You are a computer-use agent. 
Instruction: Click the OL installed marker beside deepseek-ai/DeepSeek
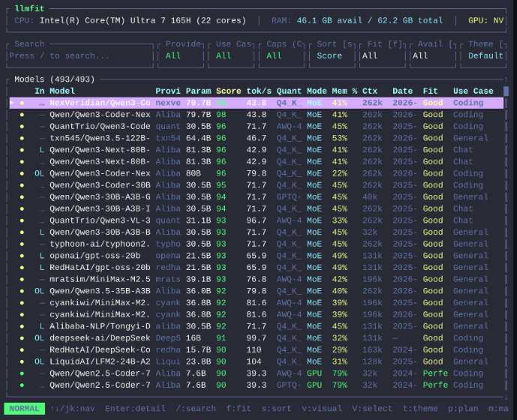40,338
